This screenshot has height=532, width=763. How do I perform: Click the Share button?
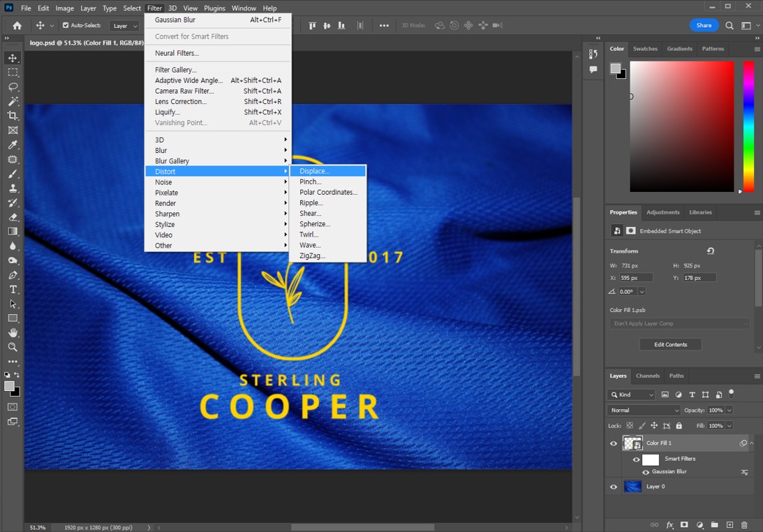pos(704,25)
